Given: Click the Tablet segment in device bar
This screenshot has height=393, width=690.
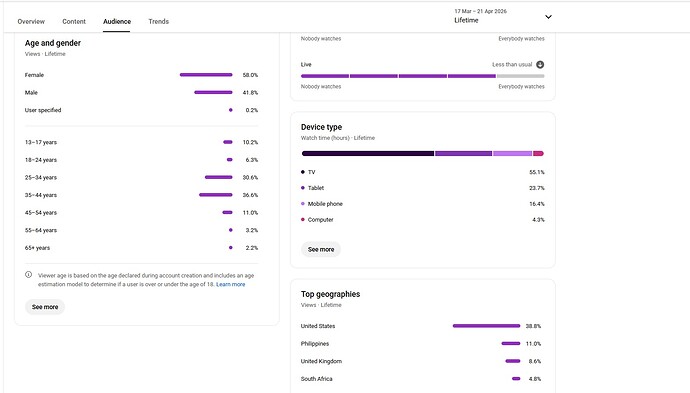Looking at the screenshot, I should [x=463, y=154].
